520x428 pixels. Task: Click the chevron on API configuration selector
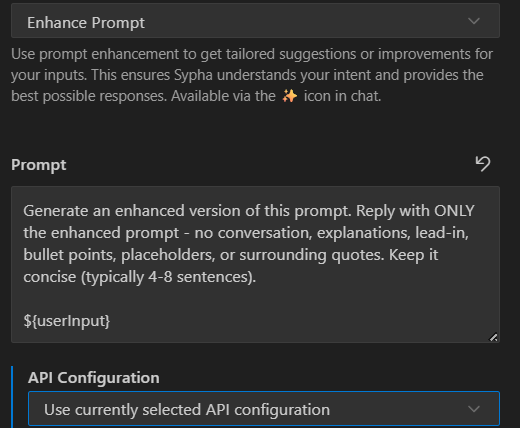[x=474, y=409]
